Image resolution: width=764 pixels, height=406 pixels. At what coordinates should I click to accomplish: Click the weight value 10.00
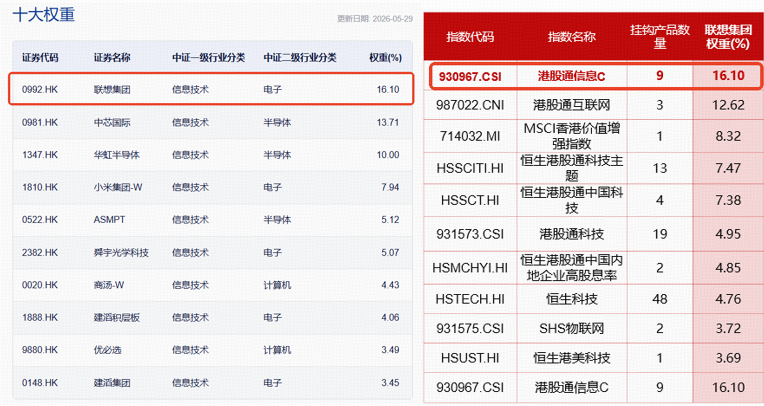pyautogui.click(x=388, y=155)
